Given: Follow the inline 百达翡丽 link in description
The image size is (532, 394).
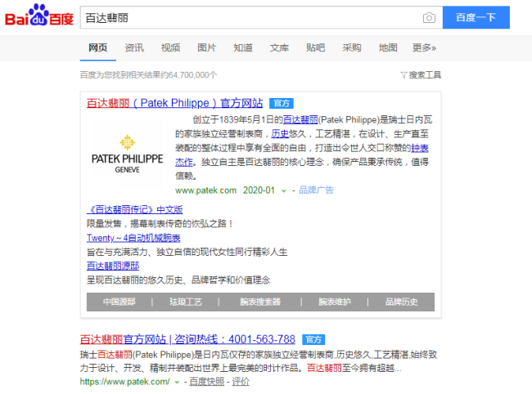Looking at the screenshot, I should point(300,119).
